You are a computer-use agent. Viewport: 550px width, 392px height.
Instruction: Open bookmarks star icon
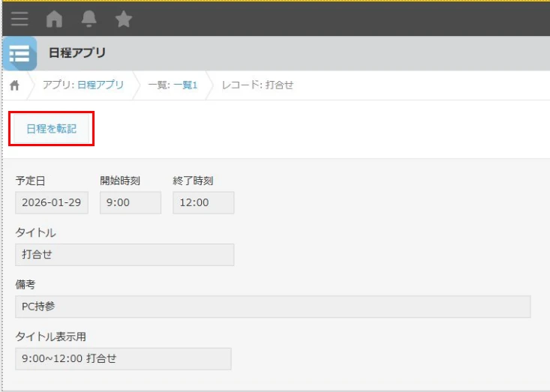[x=124, y=19]
